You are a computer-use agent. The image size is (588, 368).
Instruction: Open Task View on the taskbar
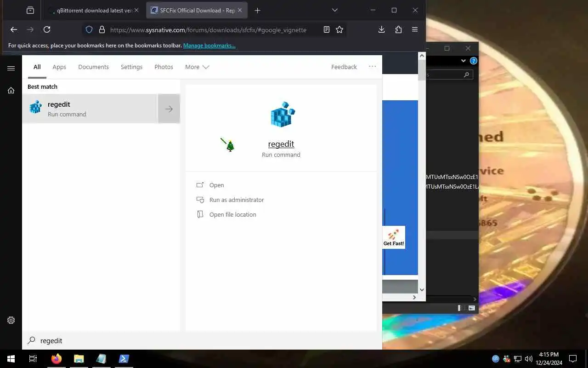pyautogui.click(x=33, y=359)
